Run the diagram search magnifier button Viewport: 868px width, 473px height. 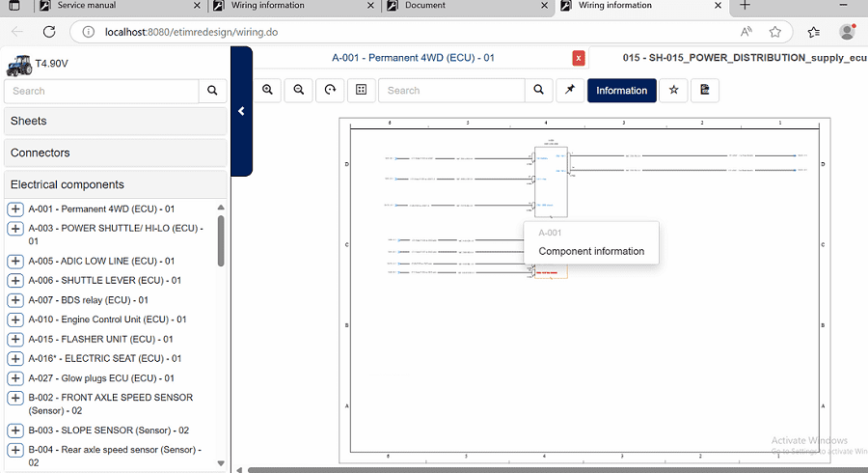pyautogui.click(x=539, y=90)
